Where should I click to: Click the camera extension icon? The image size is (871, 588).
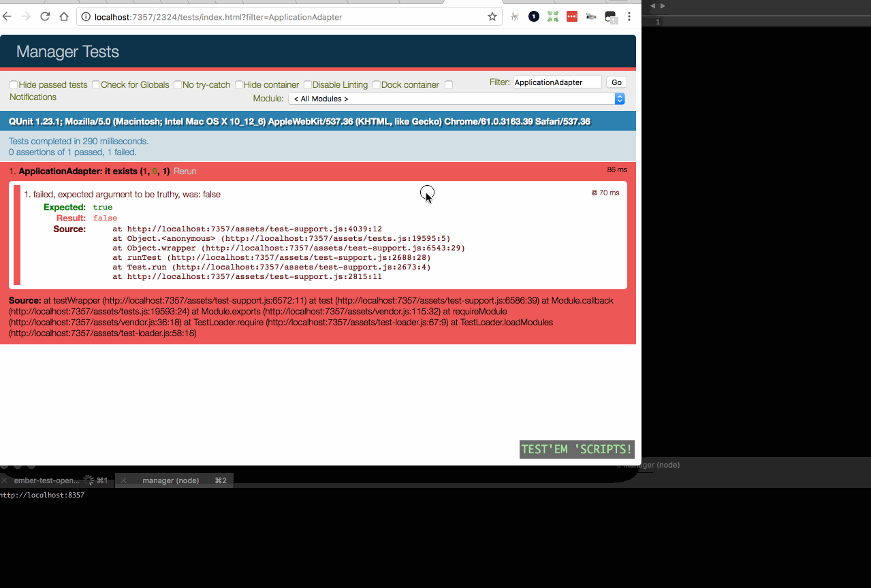[590, 16]
